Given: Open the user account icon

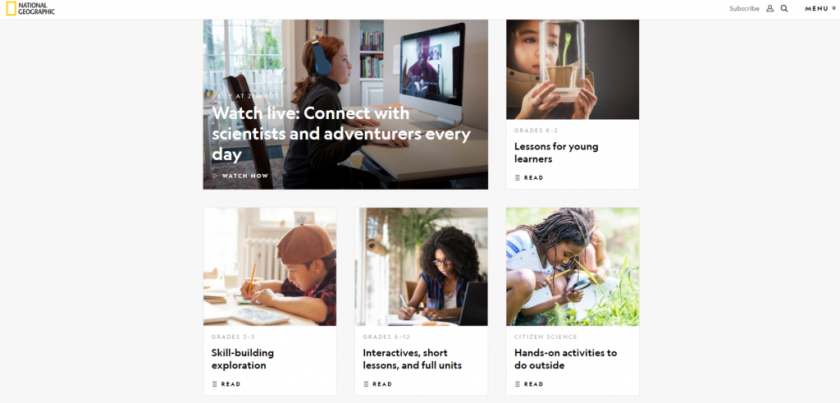Looking at the screenshot, I should (x=770, y=9).
